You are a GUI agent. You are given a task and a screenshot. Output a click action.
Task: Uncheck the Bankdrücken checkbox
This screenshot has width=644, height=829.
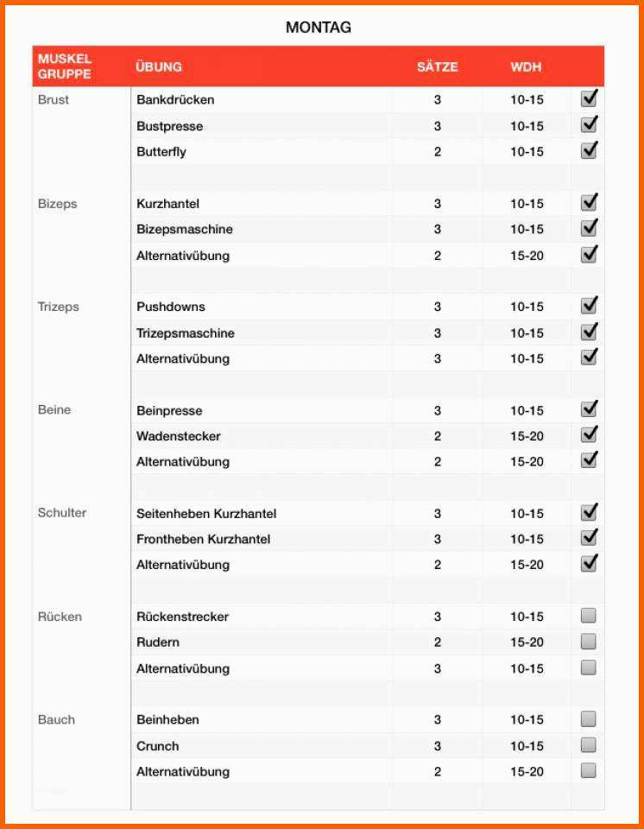point(589,99)
